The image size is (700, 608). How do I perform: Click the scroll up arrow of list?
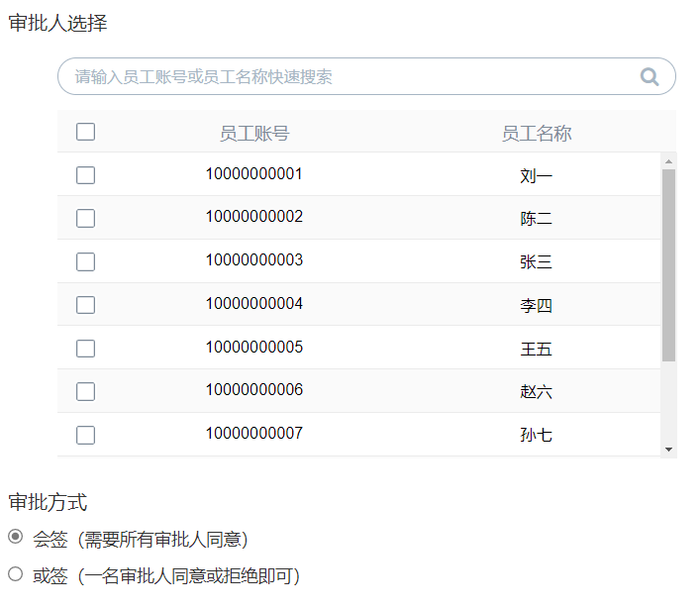tap(668, 160)
